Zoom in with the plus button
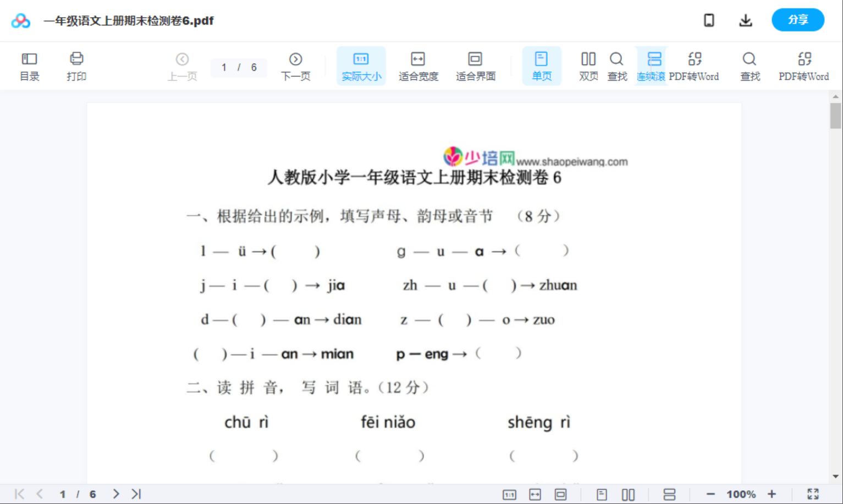The height and width of the screenshot is (504, 843). [x=772, y=494]
